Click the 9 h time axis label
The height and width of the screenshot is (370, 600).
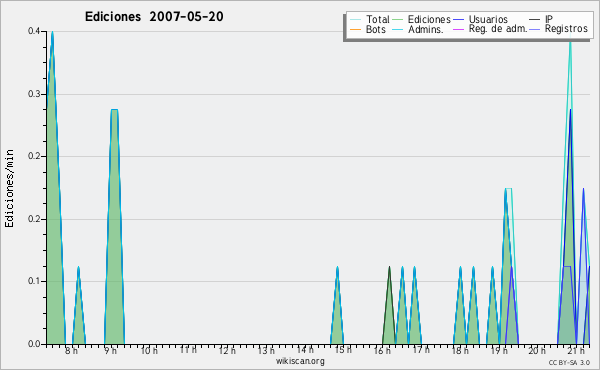pyautogui.click(x=110, y=350)
